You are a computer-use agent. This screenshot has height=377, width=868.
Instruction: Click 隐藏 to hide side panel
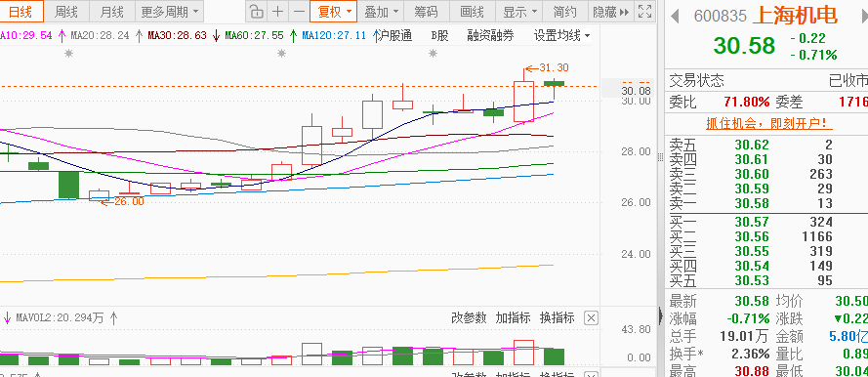tap(610, 12)
